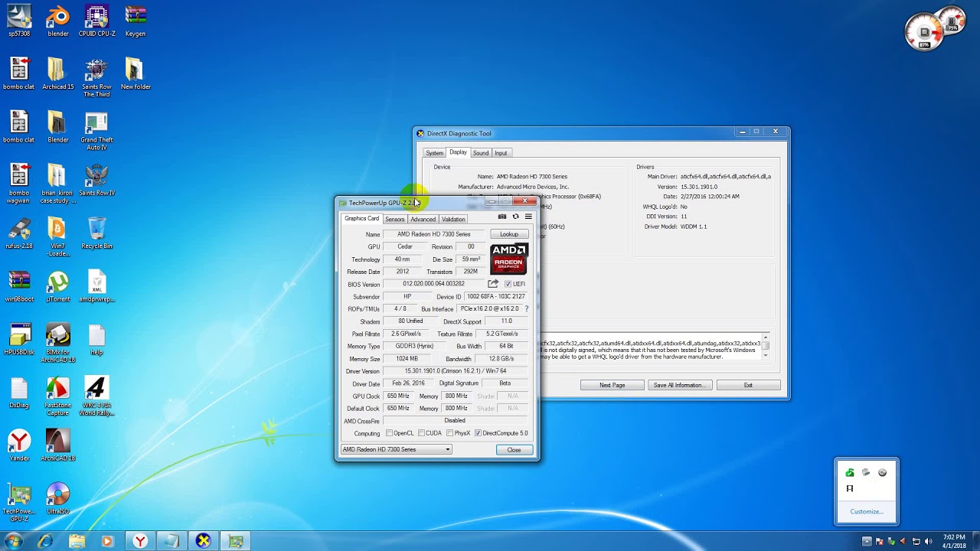This screenshot has width=980, height=551.
Task: Take a GPU-Z screenshot with the camera icon
Action: [x=502, y=217]
